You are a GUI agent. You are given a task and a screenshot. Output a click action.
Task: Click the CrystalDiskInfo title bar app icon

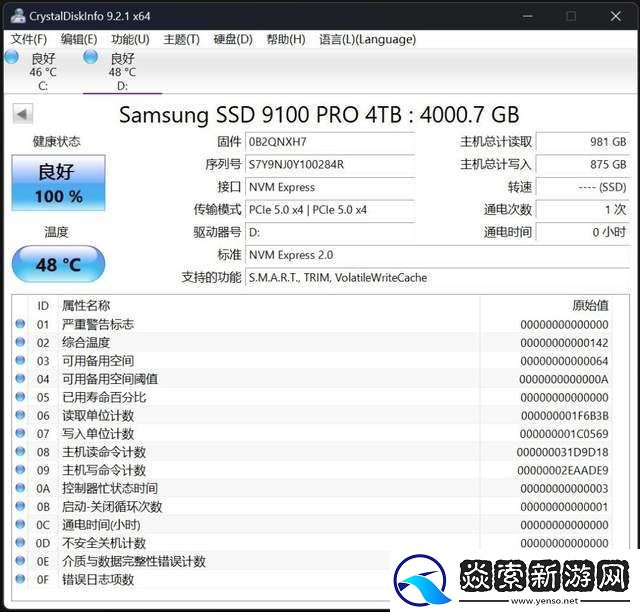(x=18, y=16)
